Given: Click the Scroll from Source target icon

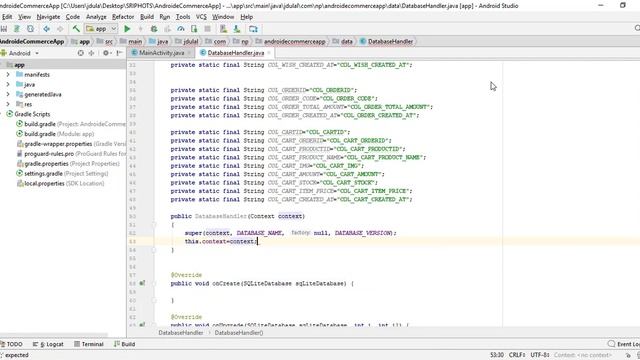Looking at the screenshot, I should tap(80, 53).
